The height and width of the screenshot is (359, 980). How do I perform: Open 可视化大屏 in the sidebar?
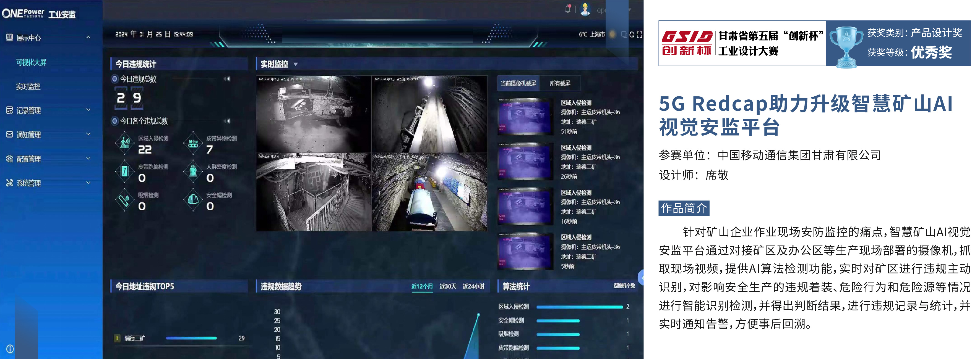click(x=31, y=62)
